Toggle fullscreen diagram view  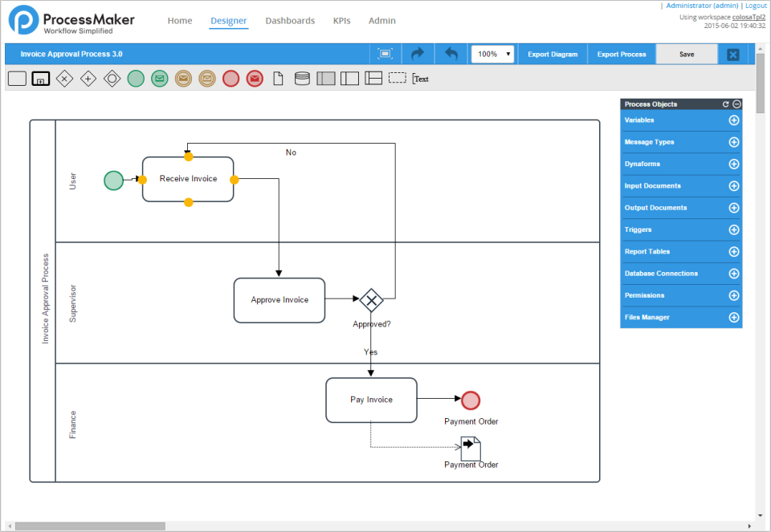[385, 53]
